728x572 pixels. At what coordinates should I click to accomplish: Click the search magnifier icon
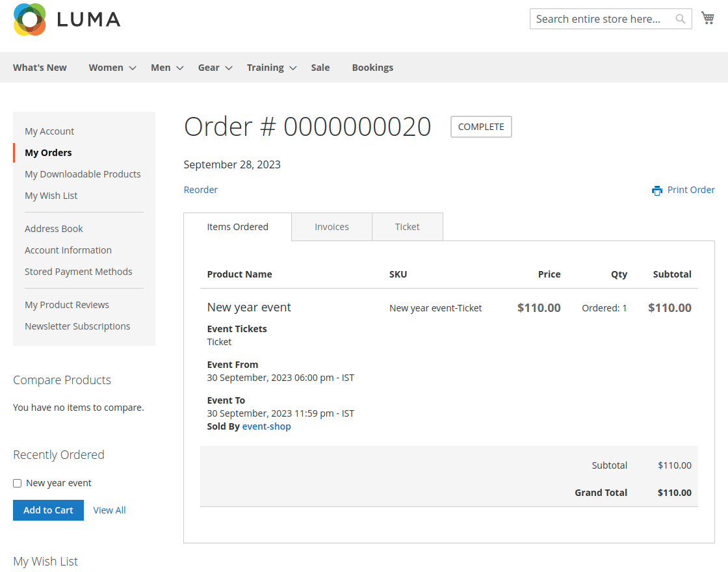pyautogui.click(x=680, y=19)
